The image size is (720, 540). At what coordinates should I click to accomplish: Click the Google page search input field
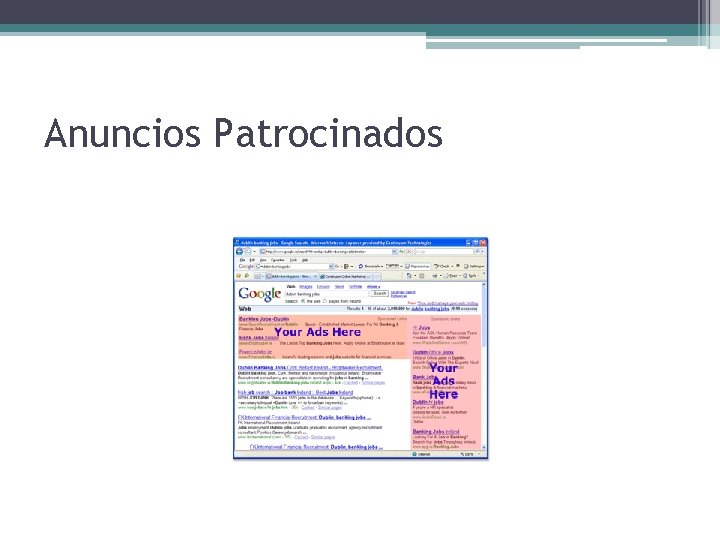point(326,294)
